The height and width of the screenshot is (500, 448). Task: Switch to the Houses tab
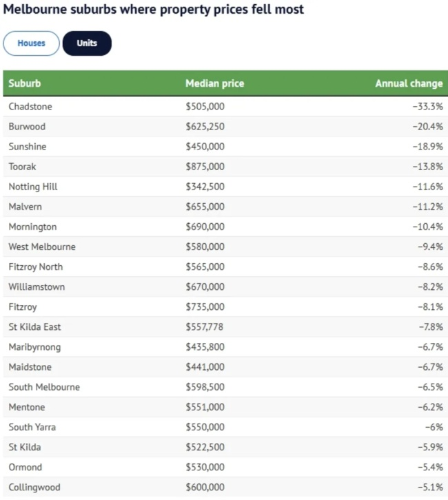[31, 43]
